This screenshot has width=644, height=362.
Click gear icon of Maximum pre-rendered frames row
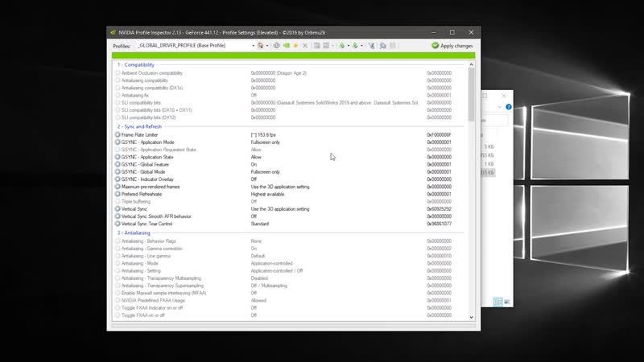point(118,187)
